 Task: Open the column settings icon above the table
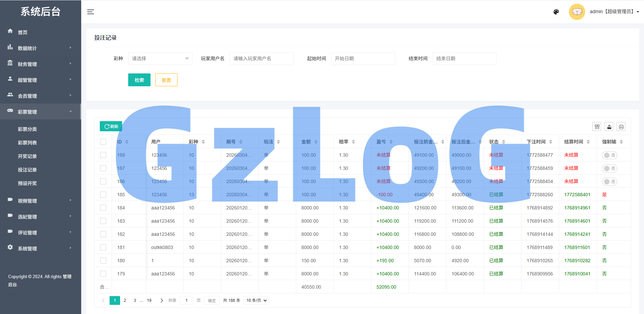pyautogui.click(x=597, y=126)
